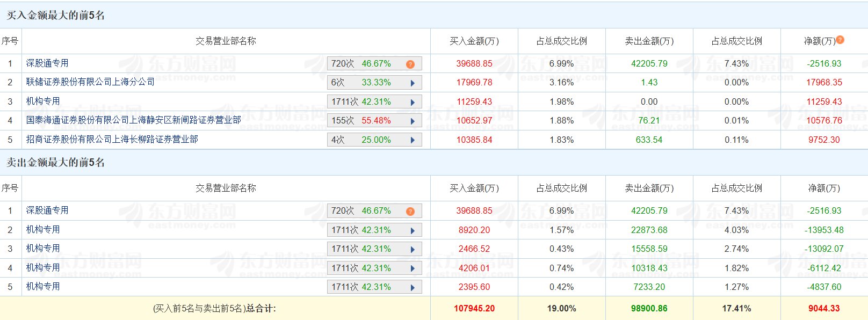Expand arrow beside 4次 25.00% stats
The image size is (868, 320).
pos(413,140)
